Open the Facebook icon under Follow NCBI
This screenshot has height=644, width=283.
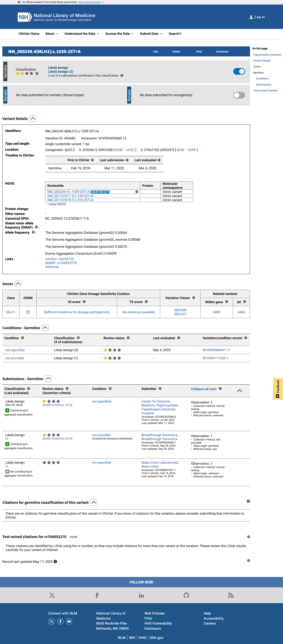tap(97, 595)
